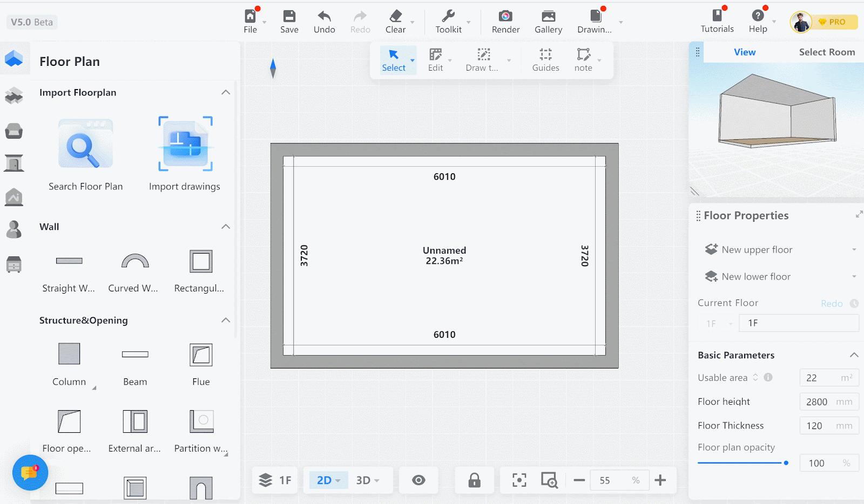Select the Flue structure icon
The image size is (864, 504).
coord(201,355)
